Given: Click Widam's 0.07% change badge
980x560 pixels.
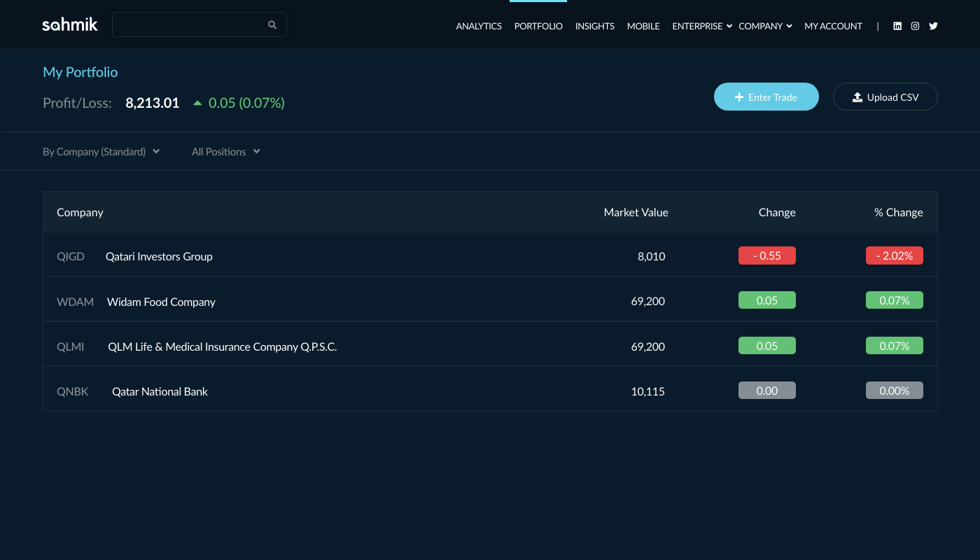Looking at the screenshot, I should click(895, 300).
